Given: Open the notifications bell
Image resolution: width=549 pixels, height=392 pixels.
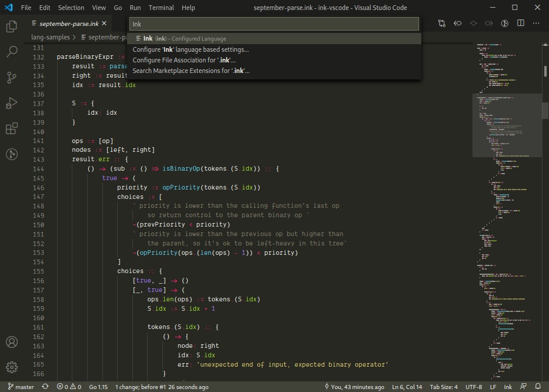Looking at the screenshot, I should coord(538,386).
